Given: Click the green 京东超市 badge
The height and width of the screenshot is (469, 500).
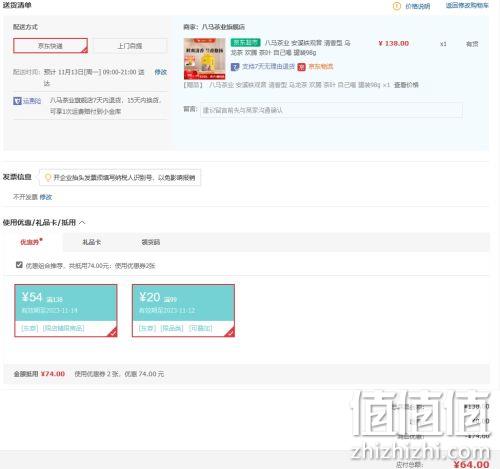Looking at the screenshot, I should pyautogui.click(x=245, y=43).
